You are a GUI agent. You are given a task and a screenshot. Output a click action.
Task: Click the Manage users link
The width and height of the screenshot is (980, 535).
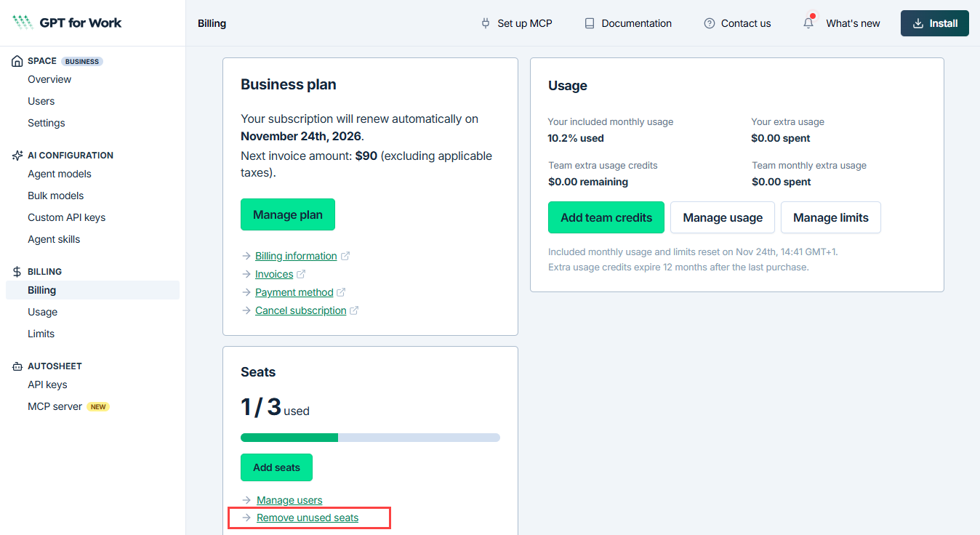tap(289, 500)
